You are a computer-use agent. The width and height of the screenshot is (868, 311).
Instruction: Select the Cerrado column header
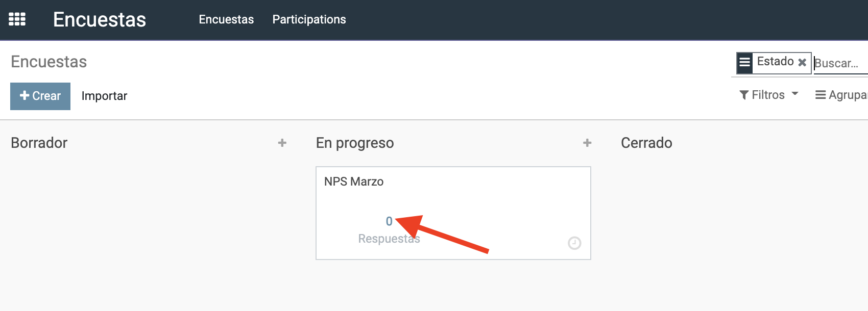tap(646, 143)
